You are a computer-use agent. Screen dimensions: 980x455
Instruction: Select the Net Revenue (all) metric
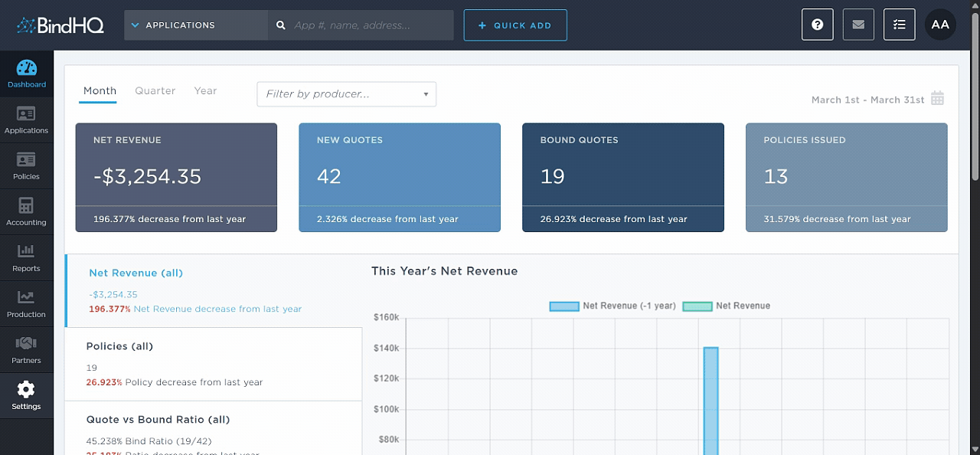214,291
